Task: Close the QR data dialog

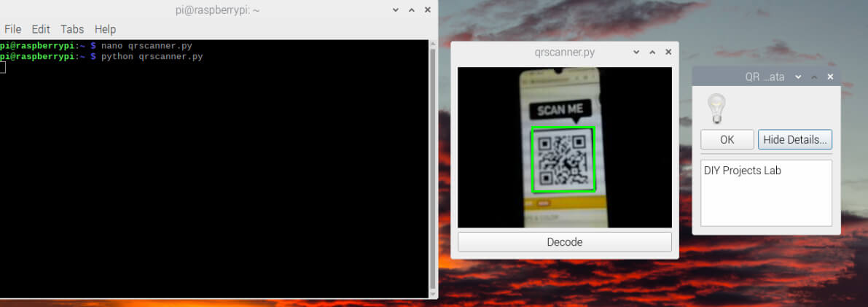Action: [830, 77]
